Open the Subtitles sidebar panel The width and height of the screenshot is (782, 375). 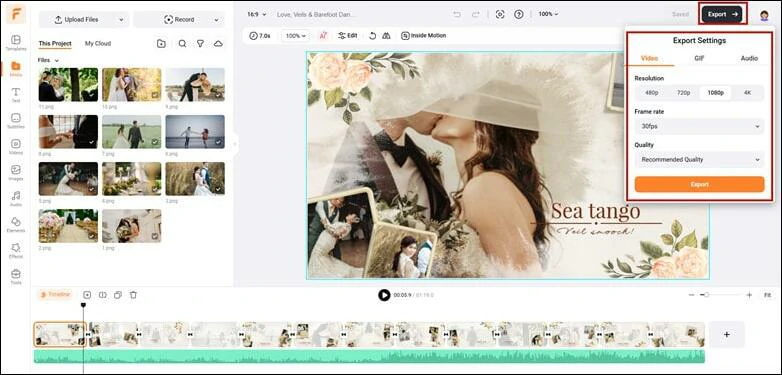tap(16, 121)
